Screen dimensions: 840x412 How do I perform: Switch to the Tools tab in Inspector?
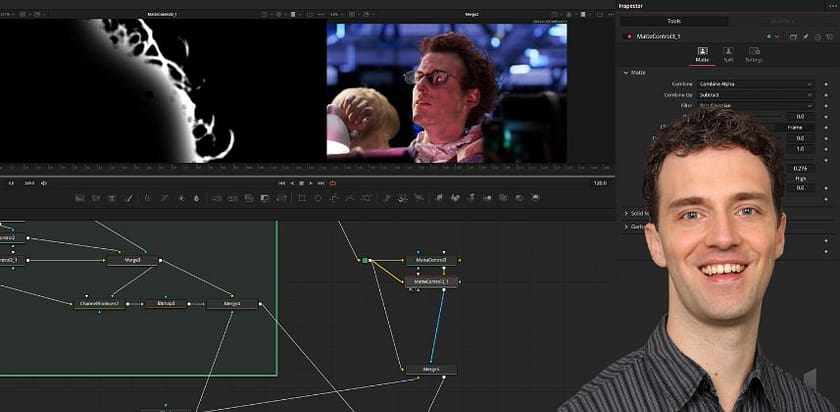(x=674, y=21)
